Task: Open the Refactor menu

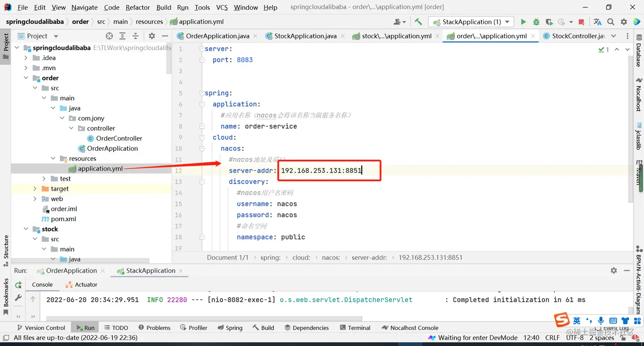Action: (138, 7)
